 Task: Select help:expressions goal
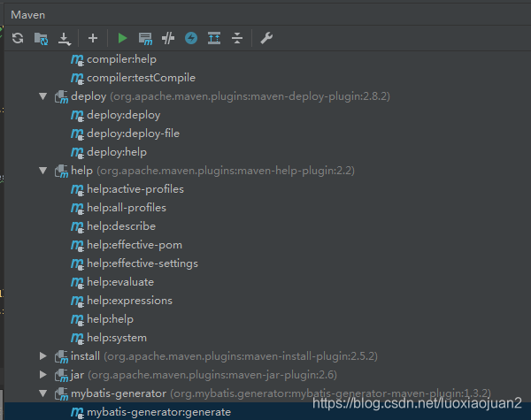point(130,301)
